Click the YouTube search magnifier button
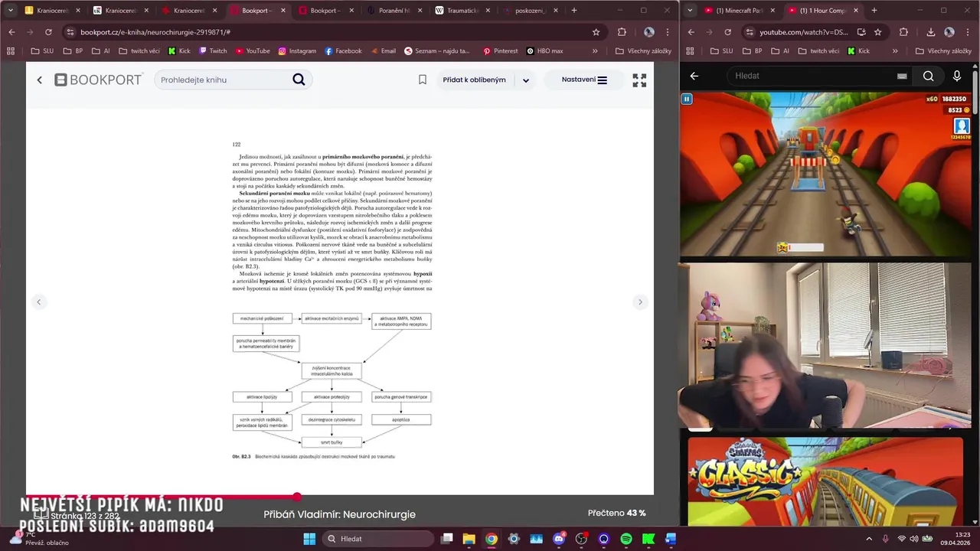This screenshot has height=551, width=980. coord(928,76)
